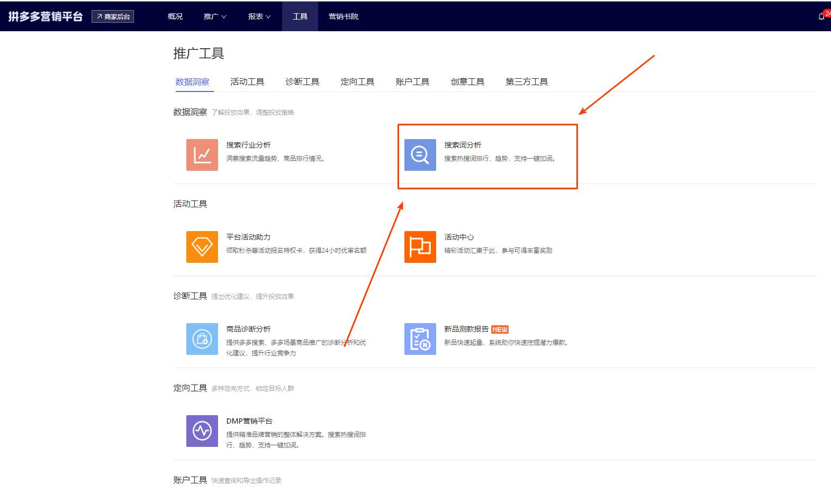Image resolution: width=831 pixels, height=504 pixels.
Task: Switch to the 活动工具 tab
Action: [247, 81]
